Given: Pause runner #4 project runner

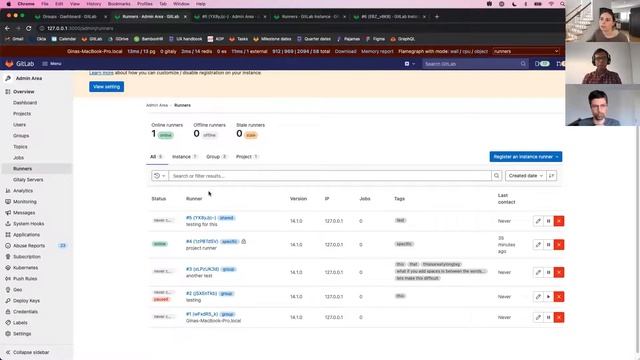Looking at the screenshot, I should pyautogui.click(x=549, y=244).
